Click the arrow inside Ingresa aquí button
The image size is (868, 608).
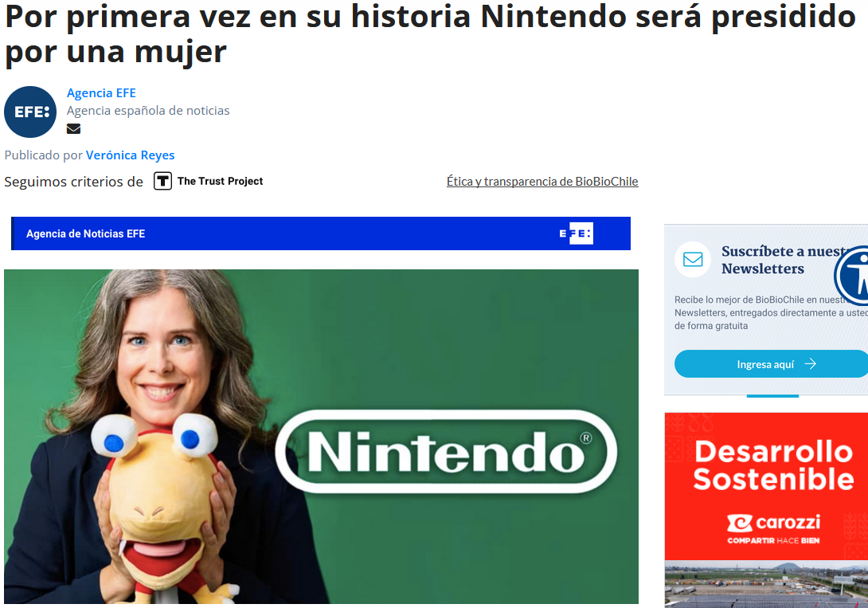[x=811, y=364]
